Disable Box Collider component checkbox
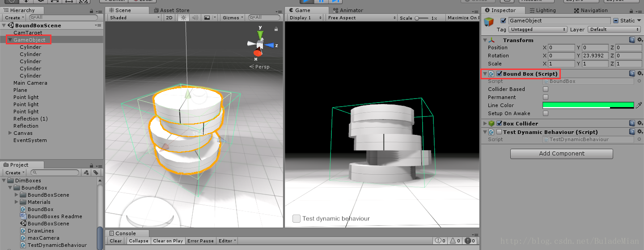The width and height of the screenshot is (644, 250). [499, 124]
